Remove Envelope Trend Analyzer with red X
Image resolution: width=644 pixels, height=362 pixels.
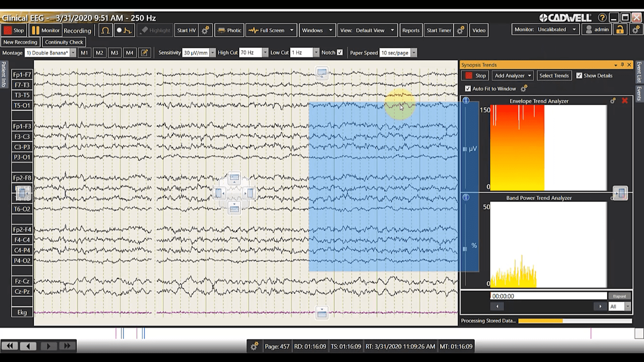[x=625, y=101]
